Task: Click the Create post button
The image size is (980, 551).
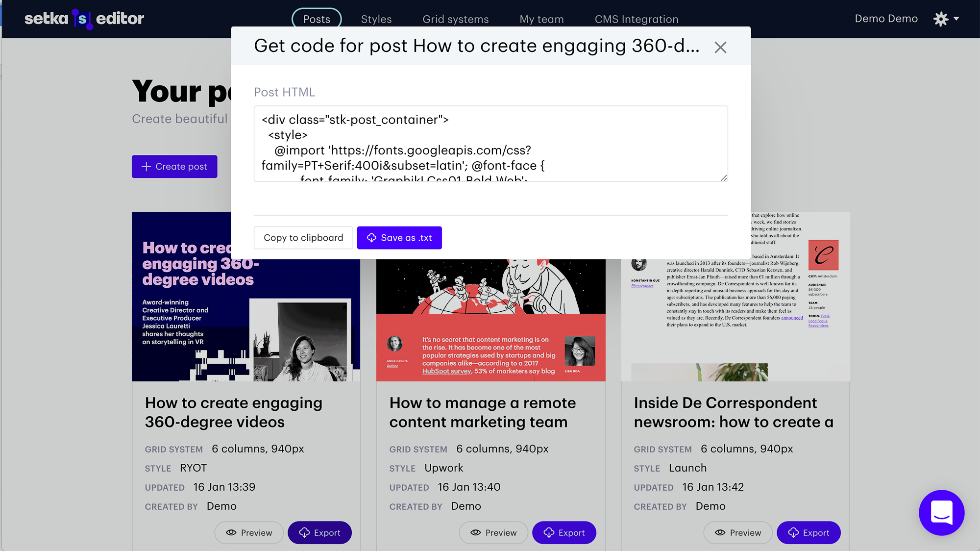Action: coord(174,167)
